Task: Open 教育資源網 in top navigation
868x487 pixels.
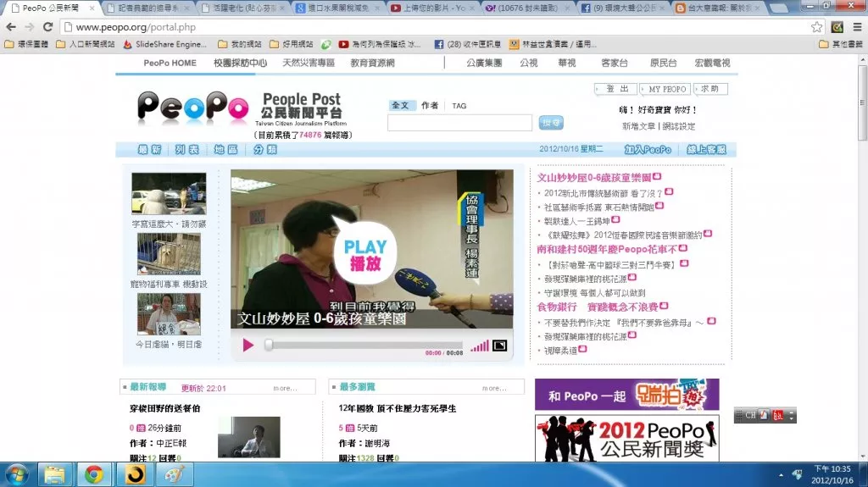Action: (373, 63)
